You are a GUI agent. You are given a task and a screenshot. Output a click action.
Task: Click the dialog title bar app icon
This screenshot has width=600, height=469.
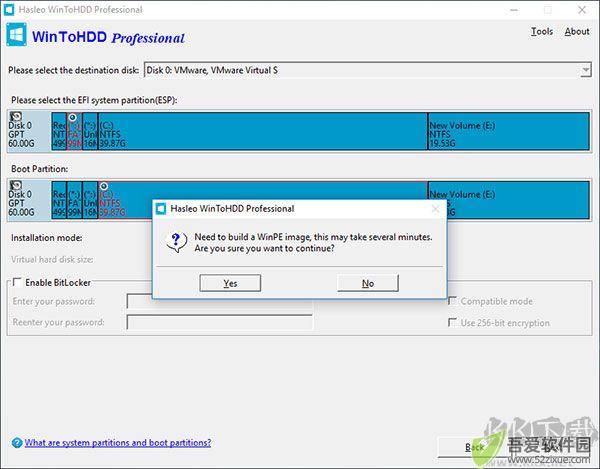point(161,209)
